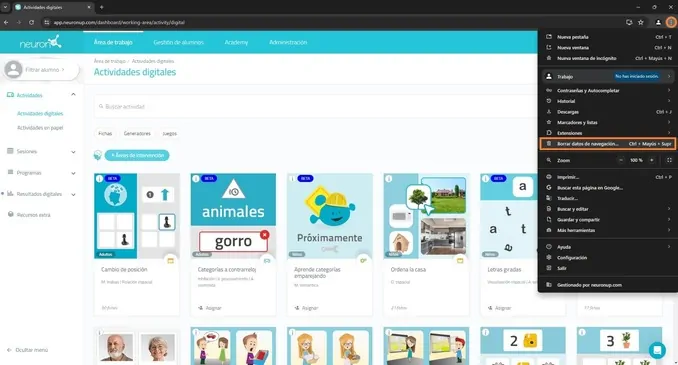Switch to Academy tab
The image size is (678, 365).
coord(236,42)
